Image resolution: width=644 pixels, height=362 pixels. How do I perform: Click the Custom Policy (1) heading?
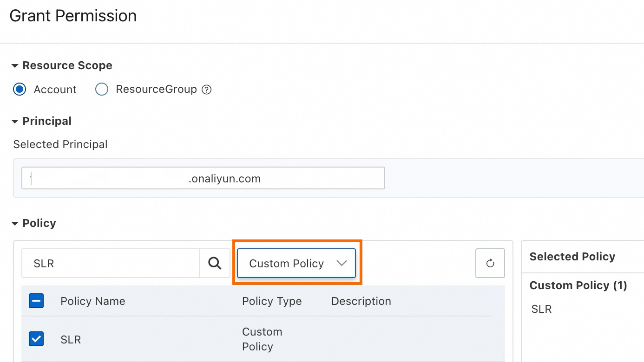tap(578, 285)
